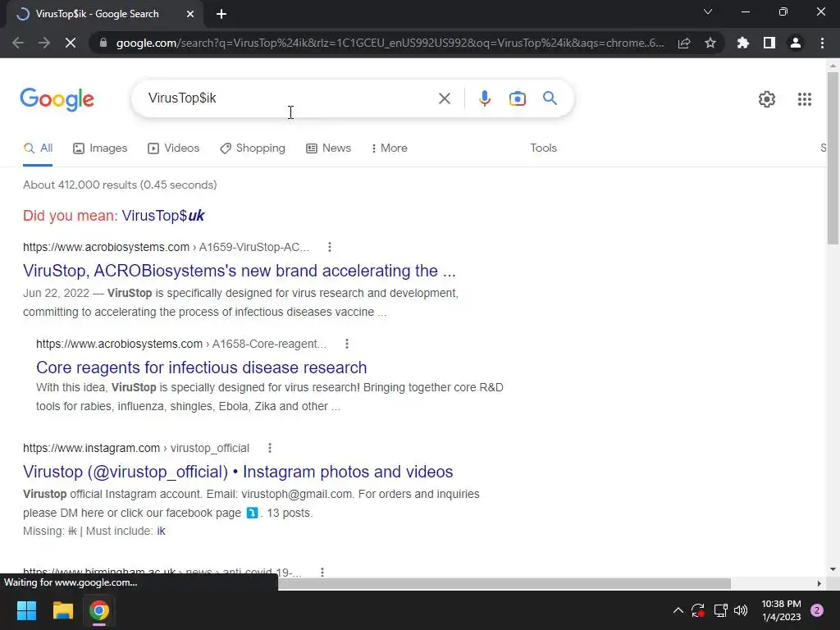The height and width of the screenshot is (630, 840).
Task: Click scroll right arrow of horizontal scrollbar
Action: [819, 583]
